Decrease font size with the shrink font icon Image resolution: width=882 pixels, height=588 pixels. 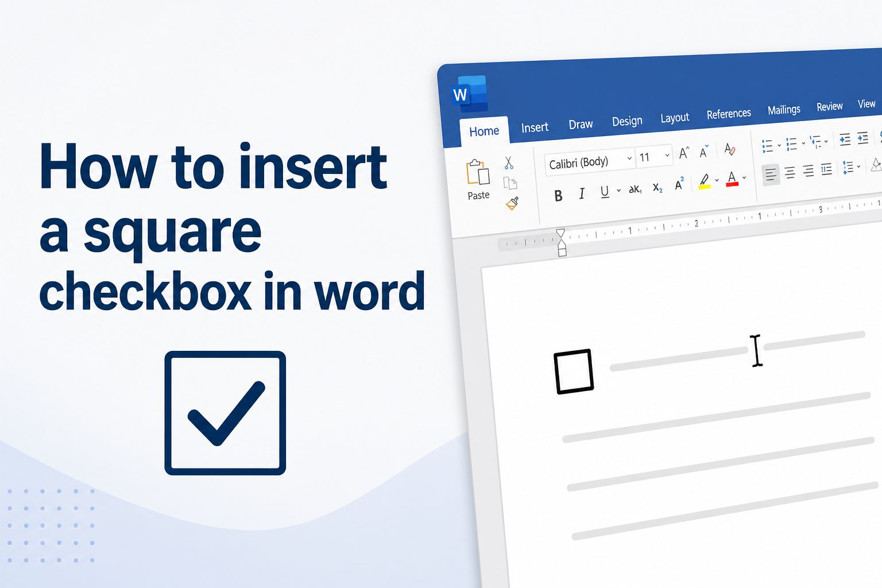(x=704, y=151)
